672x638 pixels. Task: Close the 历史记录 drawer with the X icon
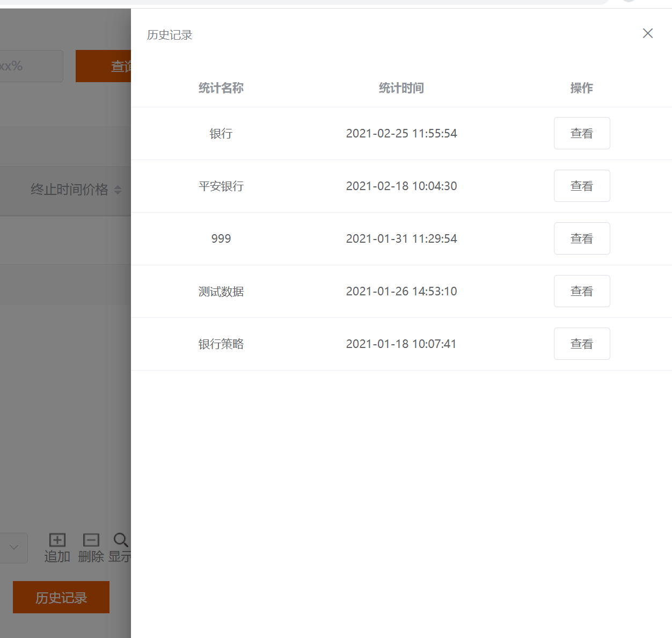[647, 33]
